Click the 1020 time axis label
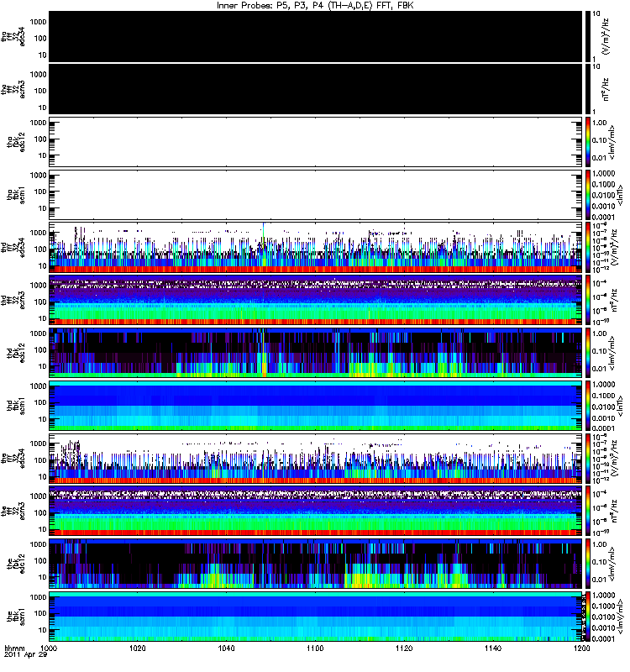 coord(137,648)
